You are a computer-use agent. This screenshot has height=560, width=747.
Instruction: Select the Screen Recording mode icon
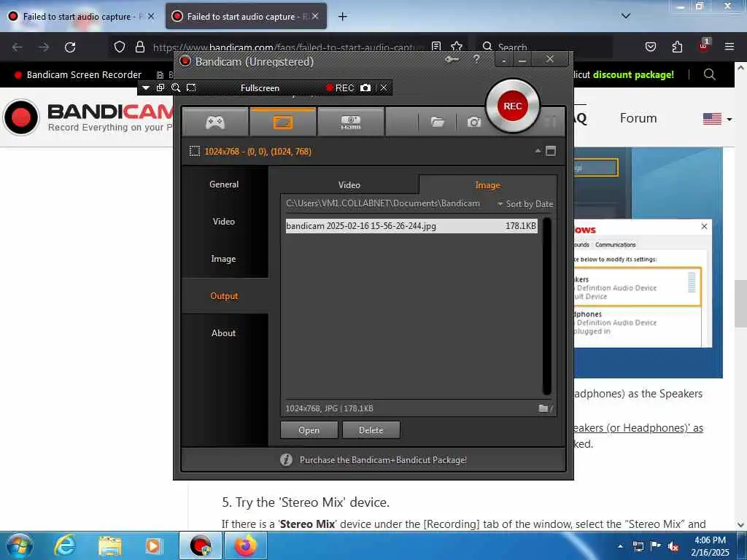[282, 122]
